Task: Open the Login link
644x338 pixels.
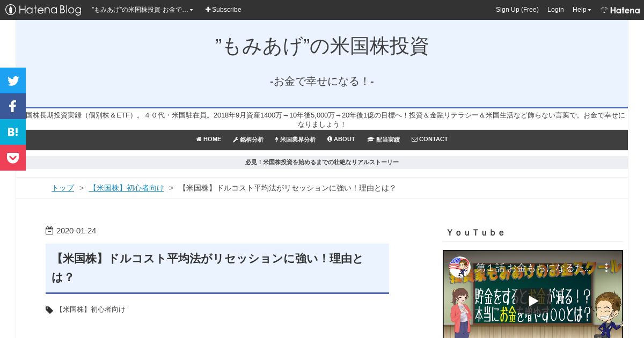Action: pos(555,10)
